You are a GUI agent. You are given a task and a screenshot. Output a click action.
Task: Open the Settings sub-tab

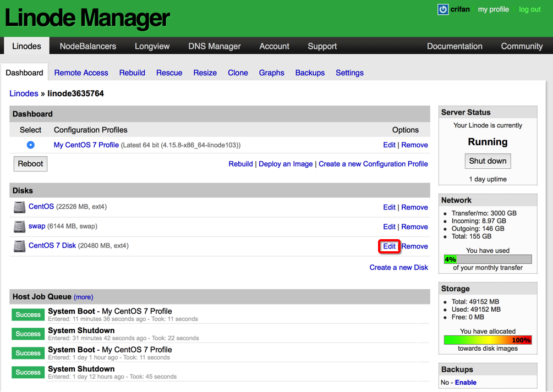tap(349, 73)
